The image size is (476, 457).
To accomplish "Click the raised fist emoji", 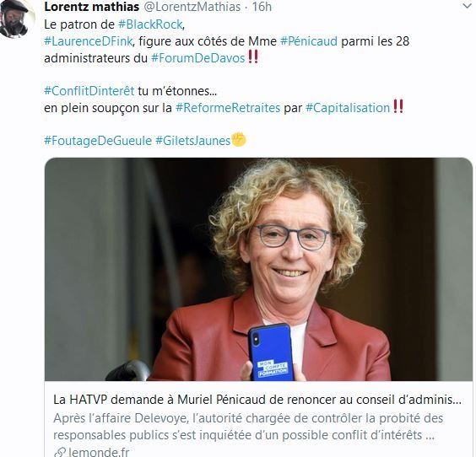I will [239, 140].
